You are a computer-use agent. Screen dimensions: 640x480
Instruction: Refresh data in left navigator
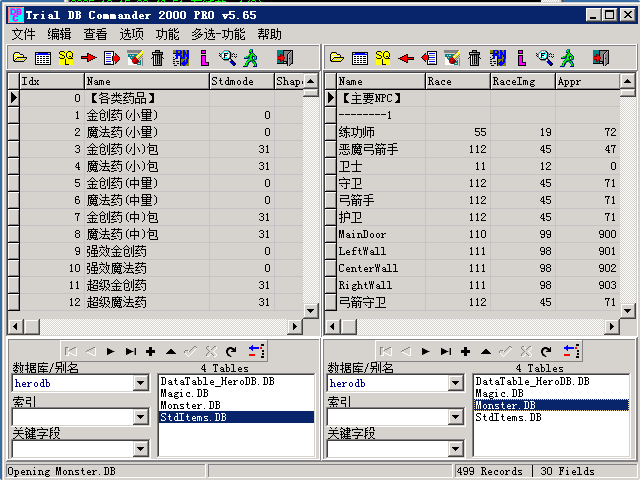[x=231, y=351]
